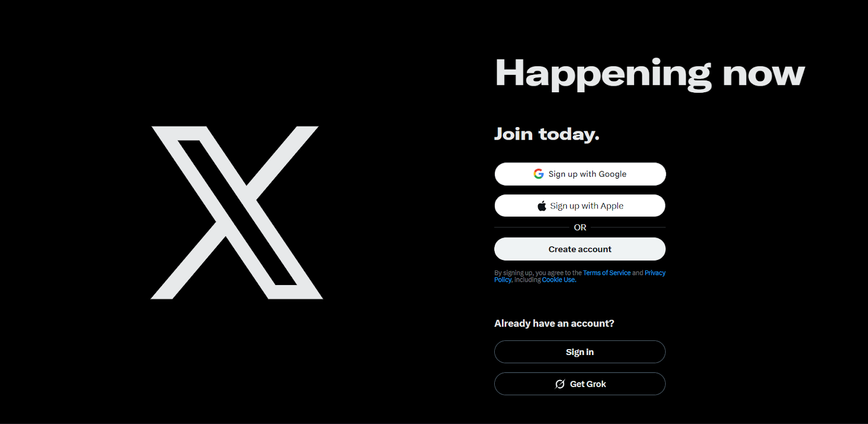Viewport: 868px width, 424px height.
Task: Click the Happening now heading
Action: (x=650, y=74)
